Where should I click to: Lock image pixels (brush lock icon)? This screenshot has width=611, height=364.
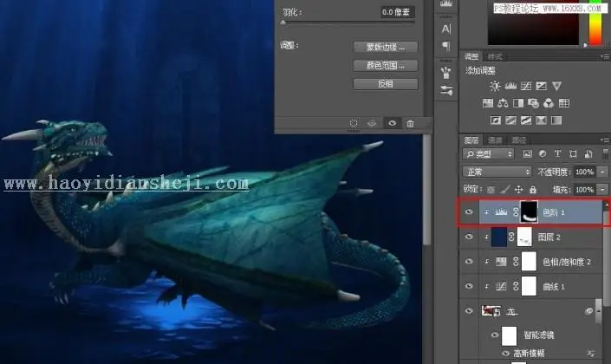click(x=504, y=190)
